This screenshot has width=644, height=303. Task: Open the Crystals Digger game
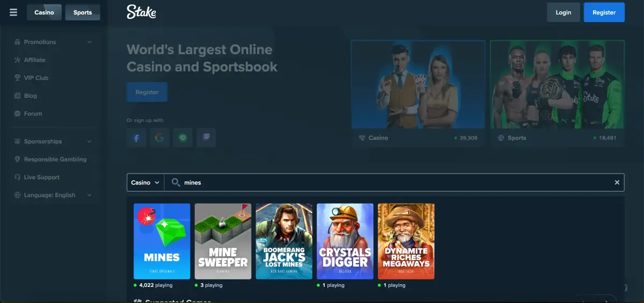[345, 241]
